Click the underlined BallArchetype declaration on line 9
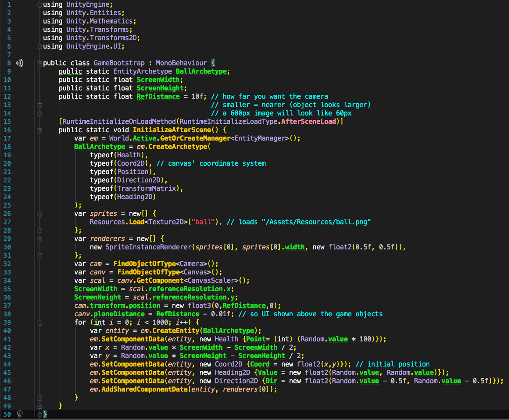 tap(202, 71)
